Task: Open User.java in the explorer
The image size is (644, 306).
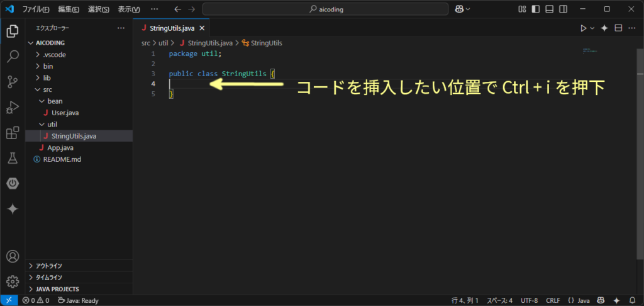Action: click(x=79, y=113)
